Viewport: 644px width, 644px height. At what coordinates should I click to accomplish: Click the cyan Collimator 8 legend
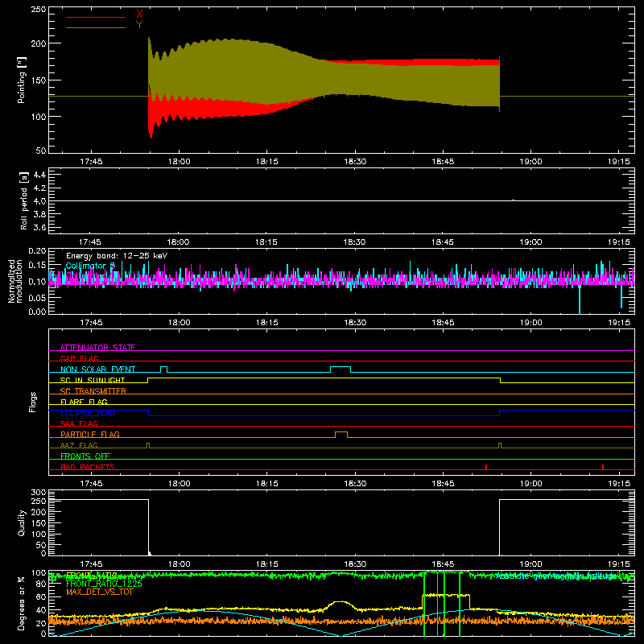[90, 266]
